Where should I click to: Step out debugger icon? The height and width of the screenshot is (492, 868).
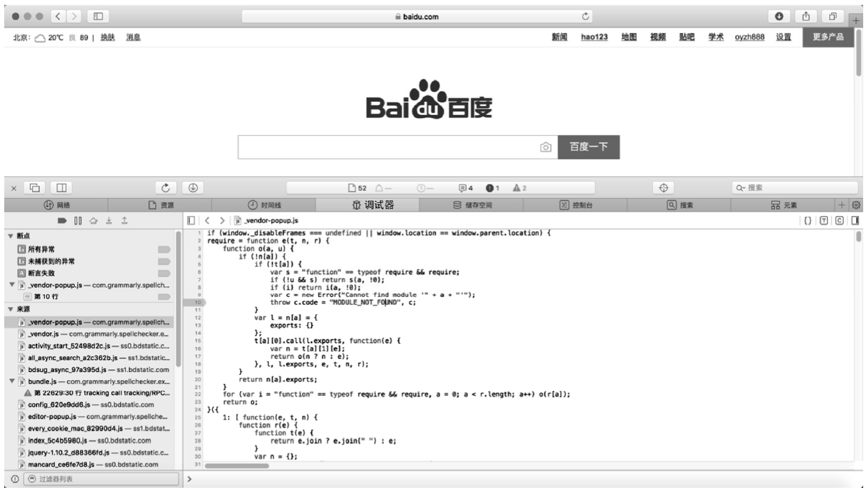(125, 221)
